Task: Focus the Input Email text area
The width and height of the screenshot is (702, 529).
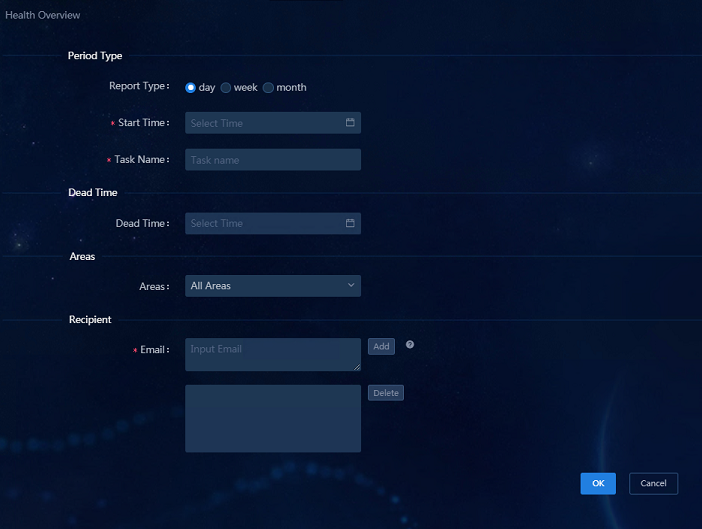Action: (x=273, y=354)
